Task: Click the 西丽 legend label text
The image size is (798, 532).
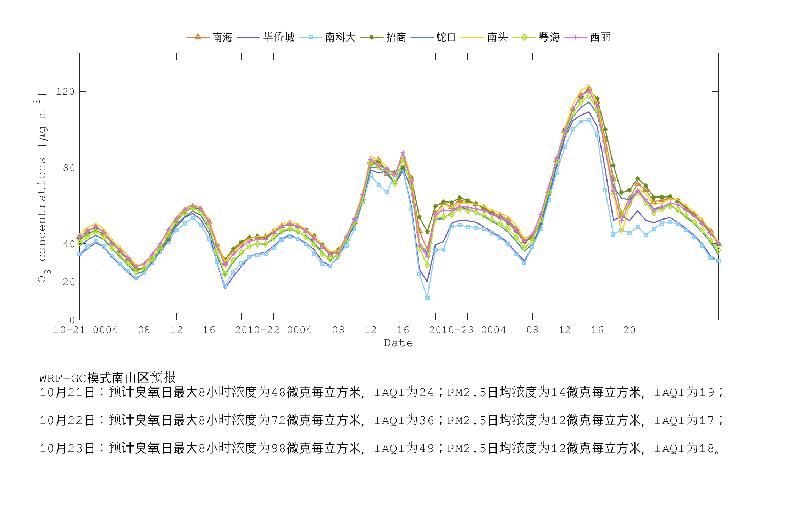Action: [600, 37]
